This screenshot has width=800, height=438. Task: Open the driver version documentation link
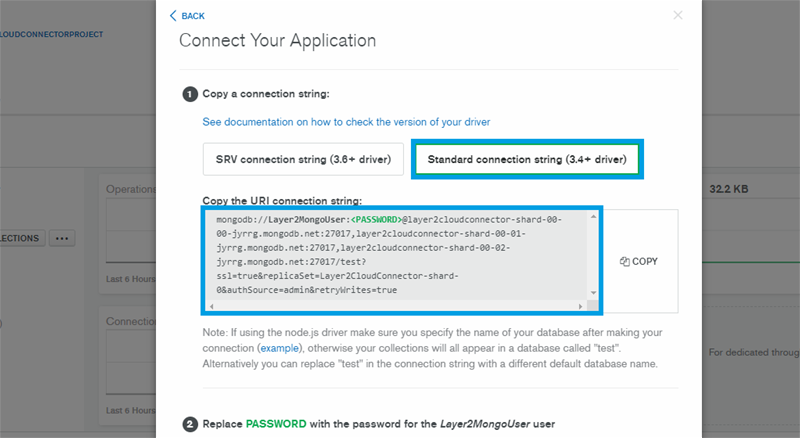point(346,121)
